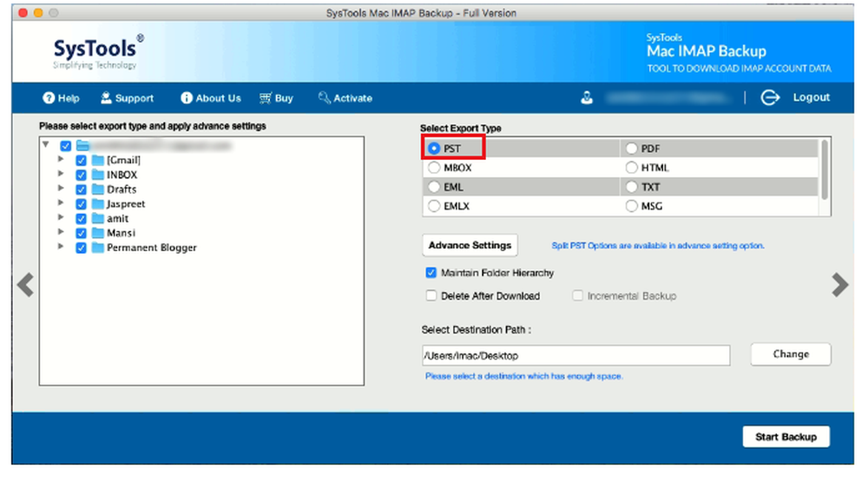The height and width of the screenshot is (477, 868).
Task: Expand the Jaspreet folder
Action: (61, 202)
